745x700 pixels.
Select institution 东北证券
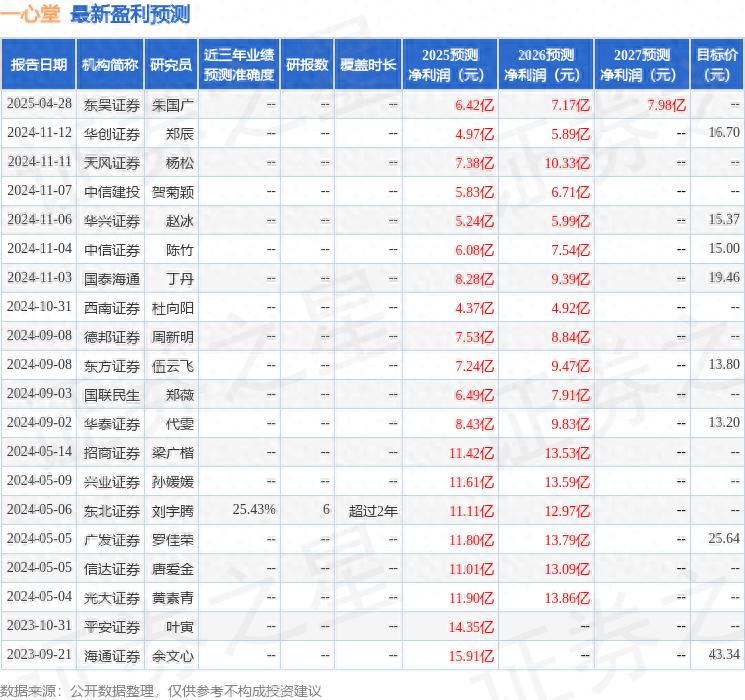112,511
